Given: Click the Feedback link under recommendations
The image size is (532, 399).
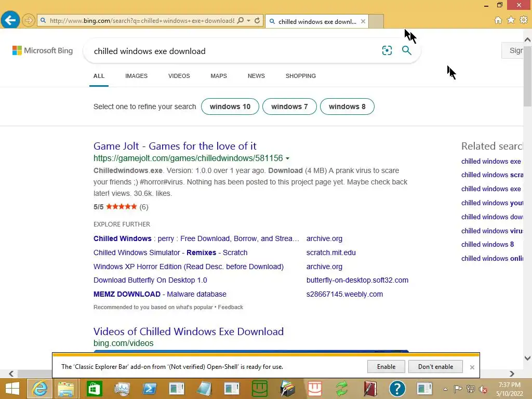Looking at the screenshot, I should pos(230,307).
